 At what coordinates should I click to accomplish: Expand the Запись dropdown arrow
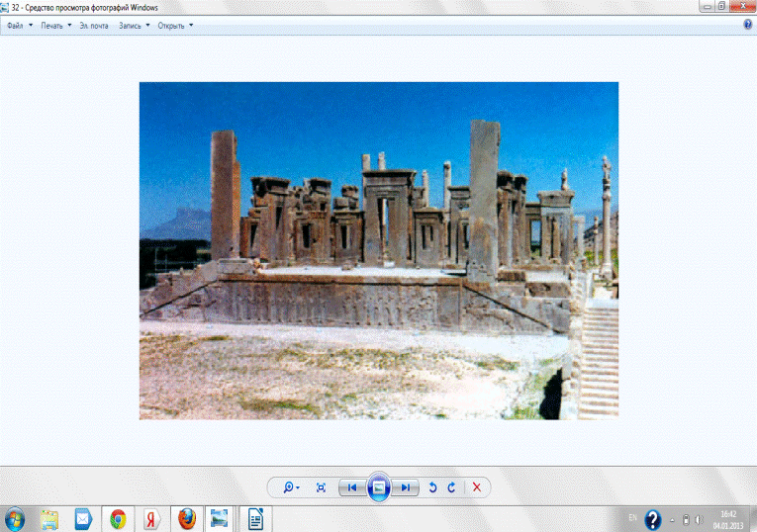pos(147,25)
